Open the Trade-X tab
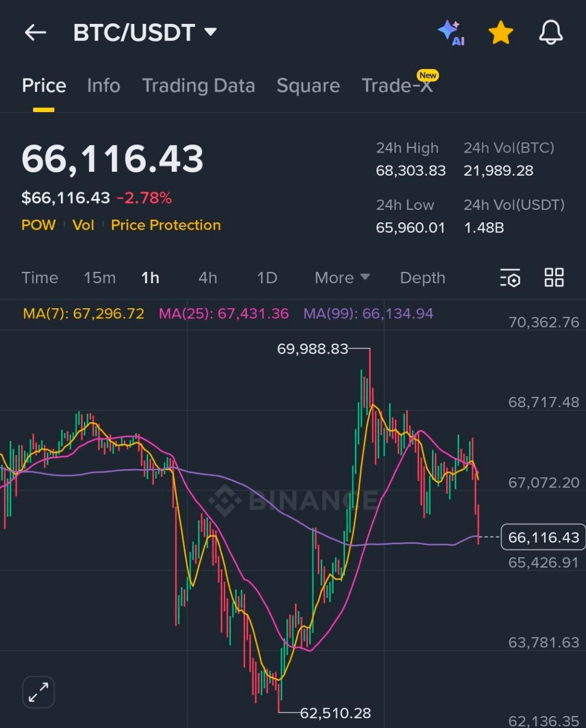This screenshot has width=586, height=728. [x=397, y=86]
